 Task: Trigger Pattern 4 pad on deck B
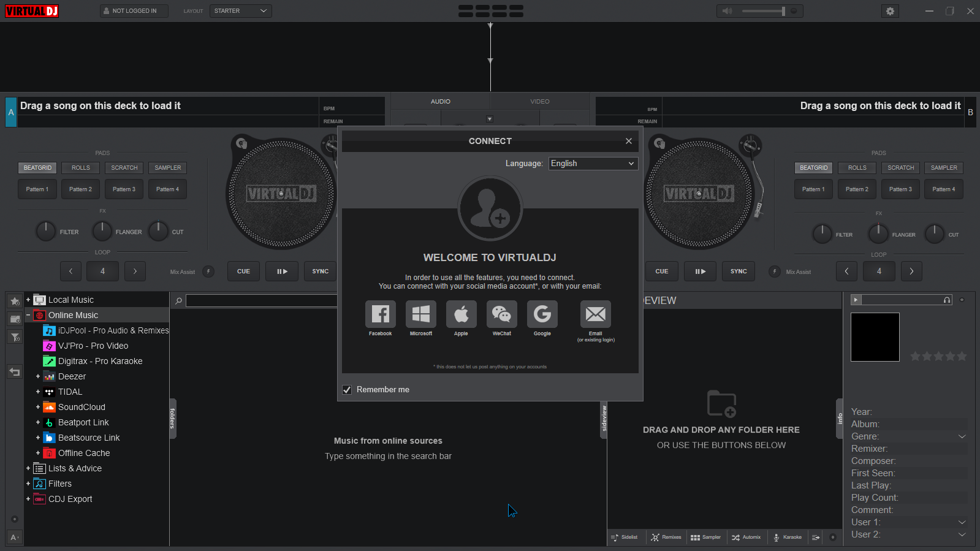pos(944,189)
